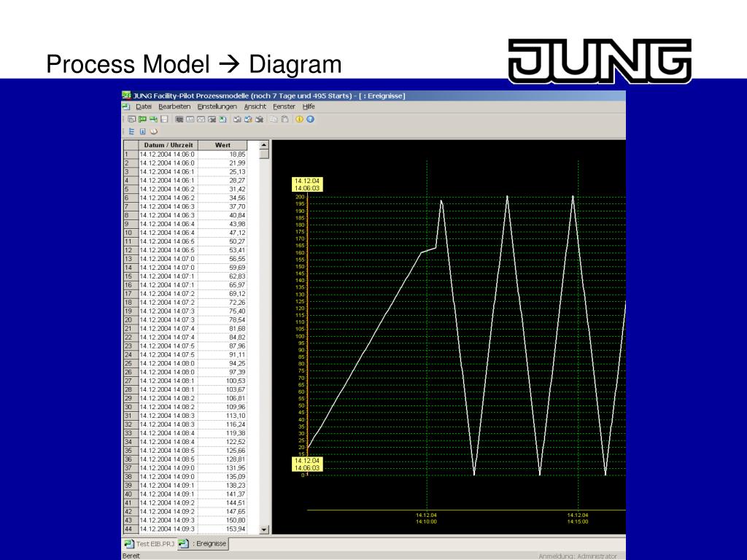Click the yellow info circle icon
747x560 pixels.
[299, 120]
